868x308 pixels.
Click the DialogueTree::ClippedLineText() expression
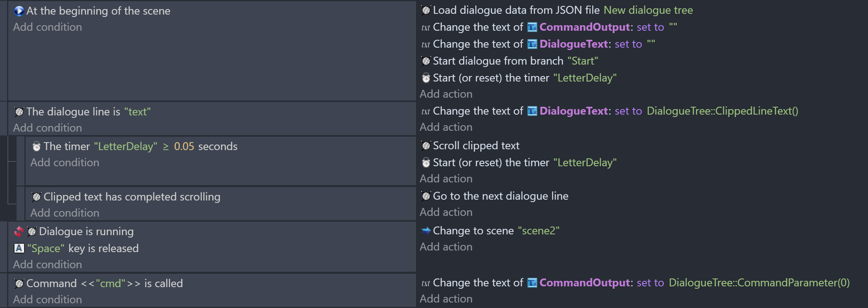coord(722,111)
